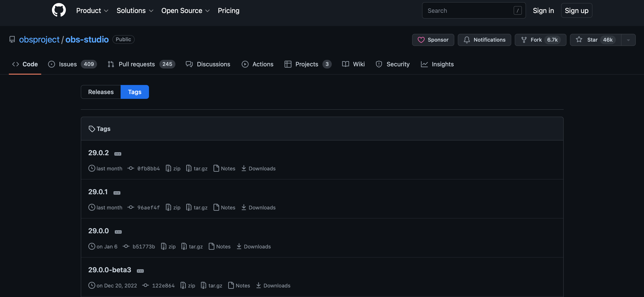Open tag 29.0.1

pyautogui.click(x=98, y=192)
